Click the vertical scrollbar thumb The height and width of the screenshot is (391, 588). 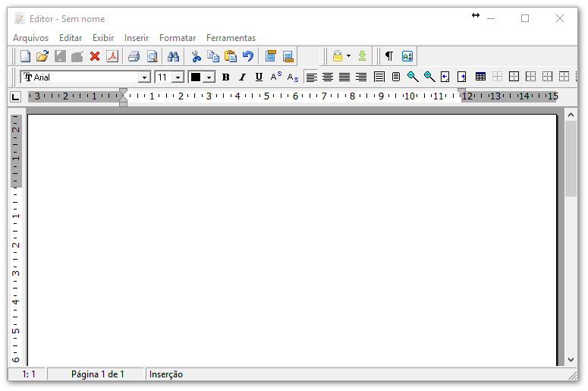click(571, 159)
